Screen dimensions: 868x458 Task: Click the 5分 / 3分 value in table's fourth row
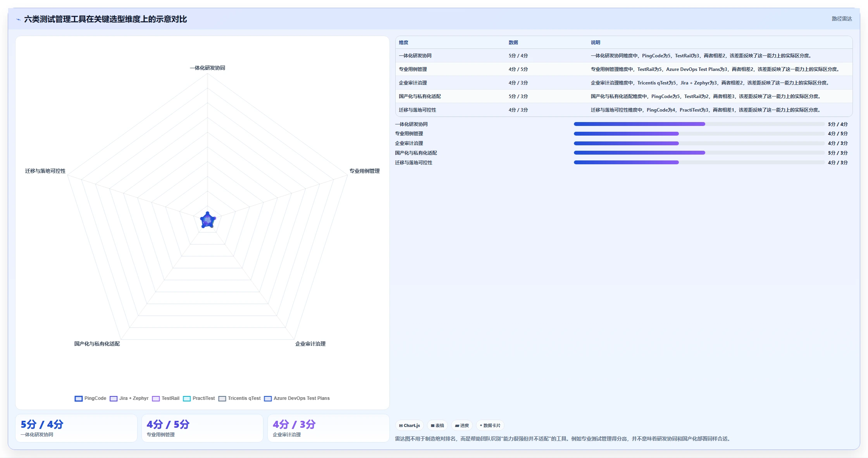[518, 96]
